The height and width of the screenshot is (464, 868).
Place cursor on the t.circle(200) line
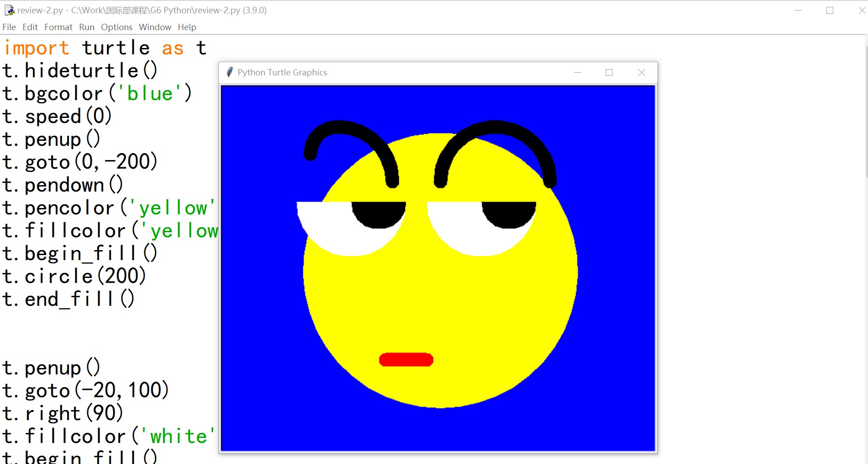[x=74, y=277]
